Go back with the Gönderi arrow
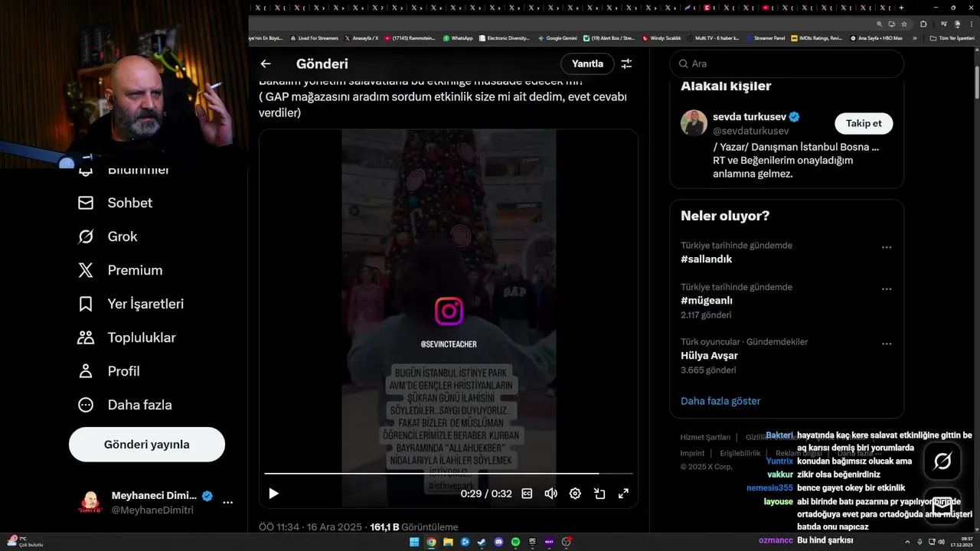 point(266,64)
